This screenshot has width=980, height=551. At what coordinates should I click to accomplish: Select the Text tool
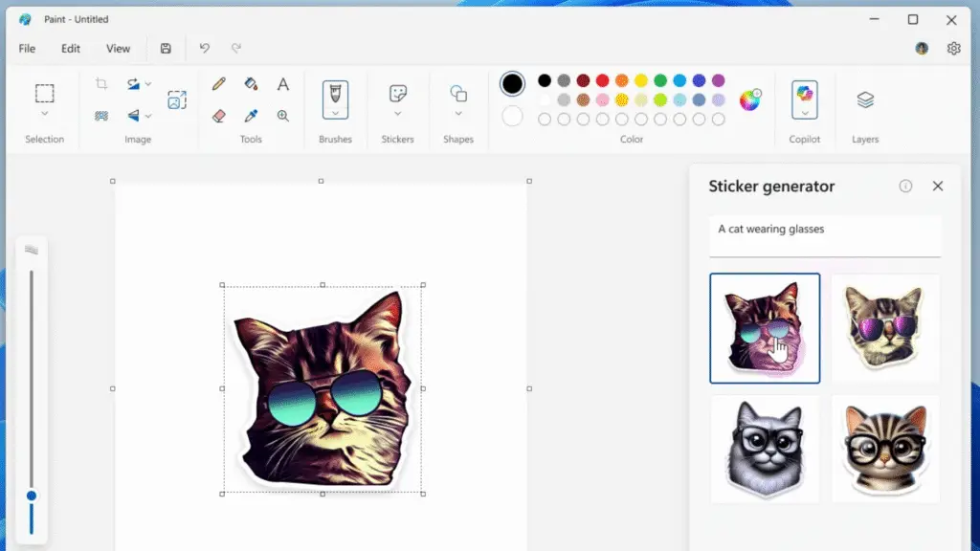(x=283, y=84)
